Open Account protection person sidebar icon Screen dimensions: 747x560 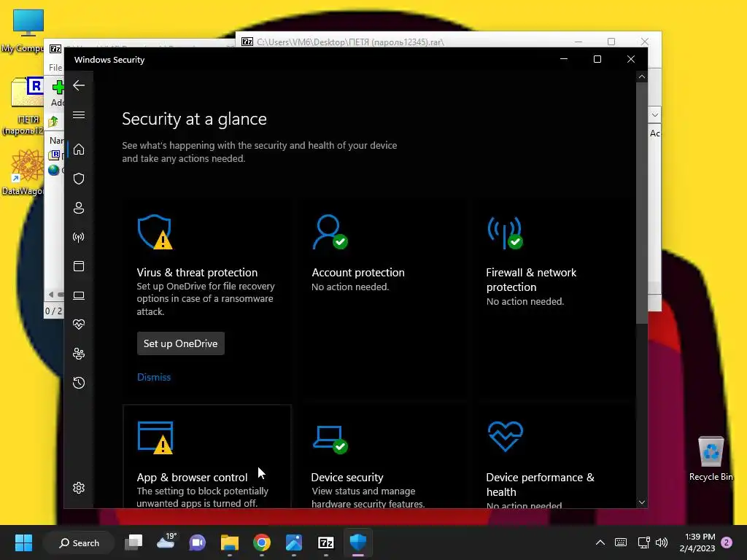point(79,208)
